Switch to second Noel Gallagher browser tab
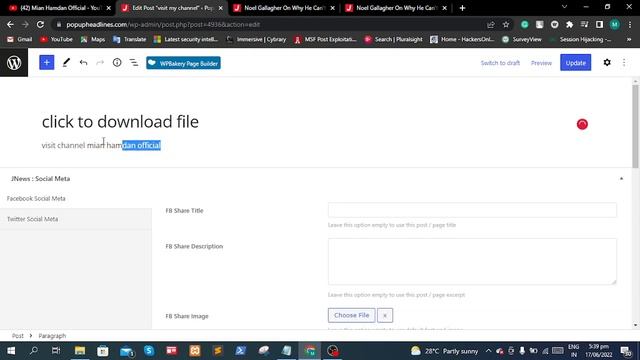640x360 pixels. click(x=396, y=8)
